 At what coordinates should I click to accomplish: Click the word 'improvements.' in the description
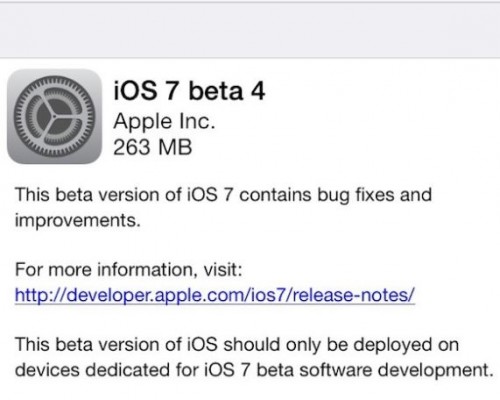pyautogui.click(x=78, y=220)
